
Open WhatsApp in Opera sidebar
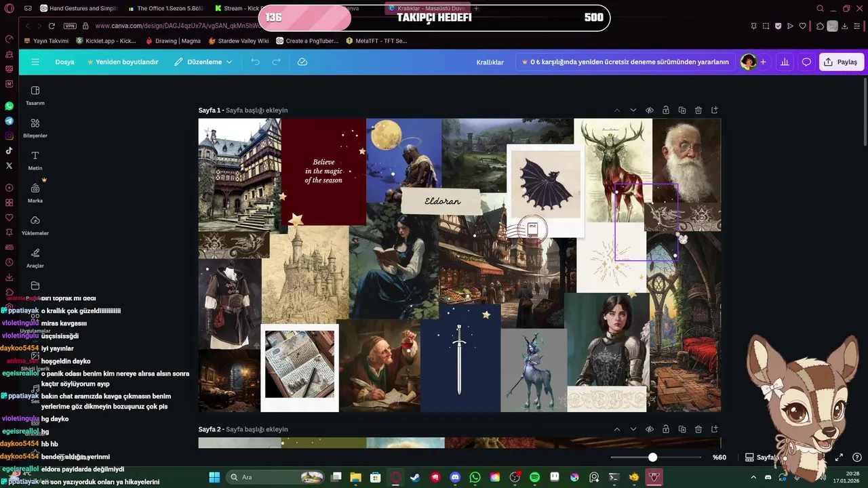point(9,106)
